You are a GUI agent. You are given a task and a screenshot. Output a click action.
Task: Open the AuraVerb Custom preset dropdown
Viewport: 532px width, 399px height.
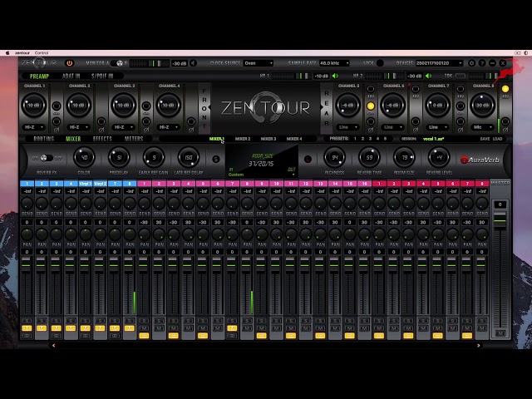(x=262, y=175)
